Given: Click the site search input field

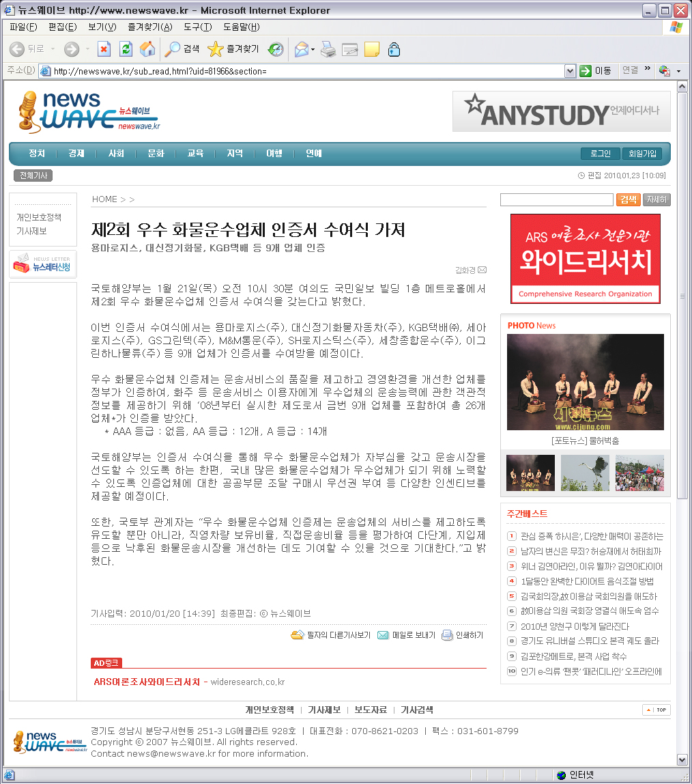Looking at the screenshot, I should [x=556, y=200].
